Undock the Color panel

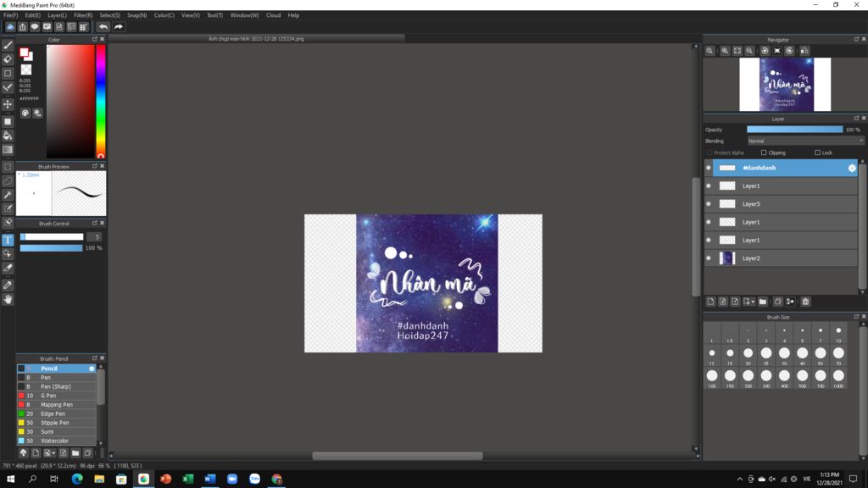click(x=95, y=39)
